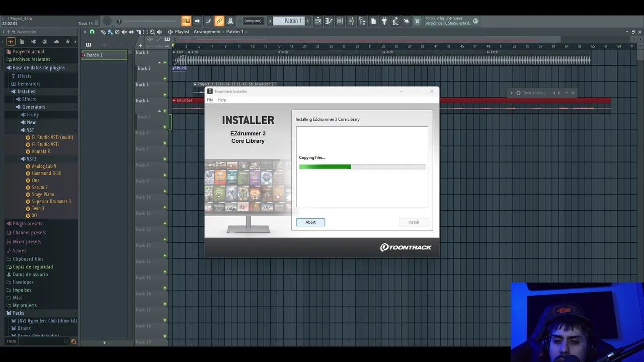
Task: Switch browser to the starred favorites tab
Action: [x=68, y=42]
